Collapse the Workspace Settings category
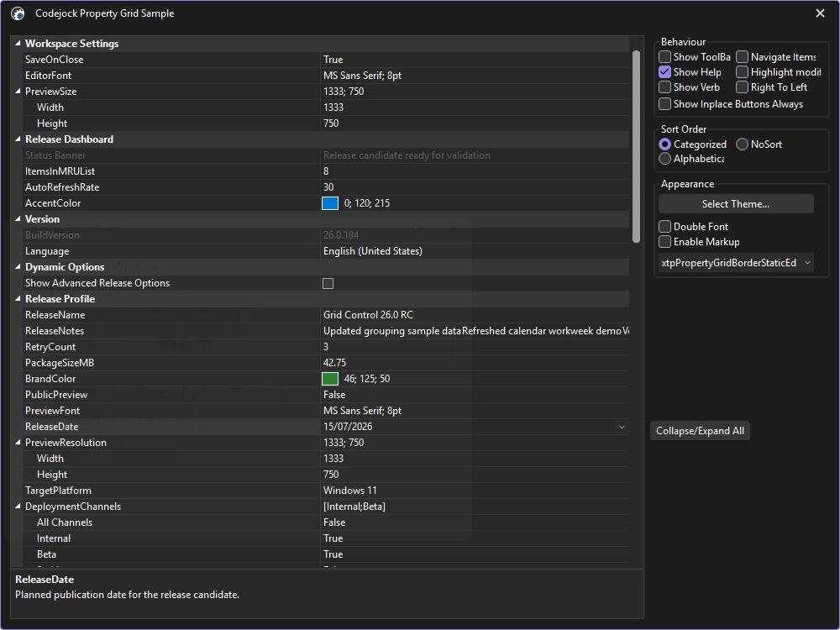Image resolution: width=840 pixels, height=630 pixels. tap(18, 44)
